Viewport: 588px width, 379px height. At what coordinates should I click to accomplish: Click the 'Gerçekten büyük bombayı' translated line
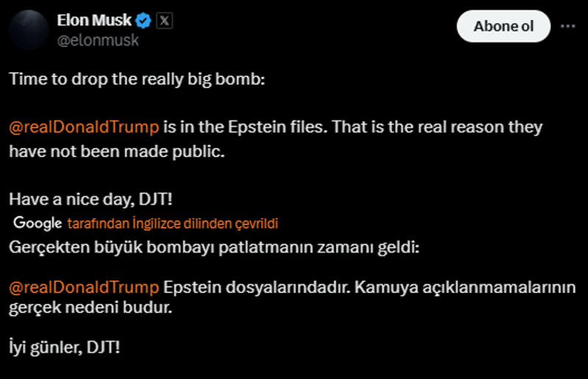(x=214, y=248)
